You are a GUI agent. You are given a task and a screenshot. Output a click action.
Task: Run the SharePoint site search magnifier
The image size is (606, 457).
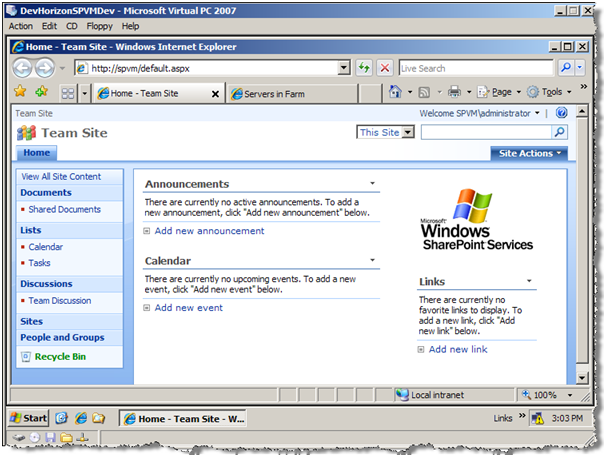coord(559,132)
